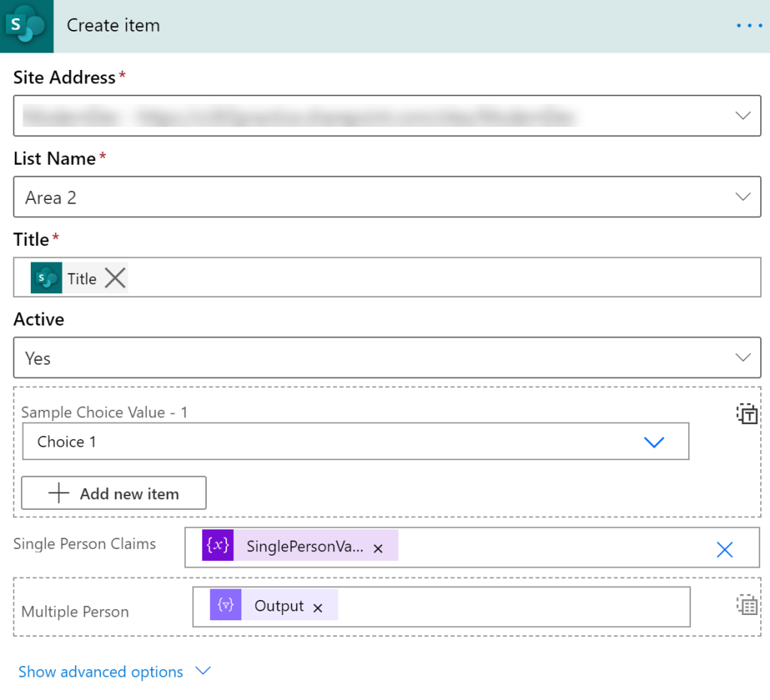This screenshot has width=770, height=700.
Task: Expand the Site Address dropdown
Action: tap(742, 116)
